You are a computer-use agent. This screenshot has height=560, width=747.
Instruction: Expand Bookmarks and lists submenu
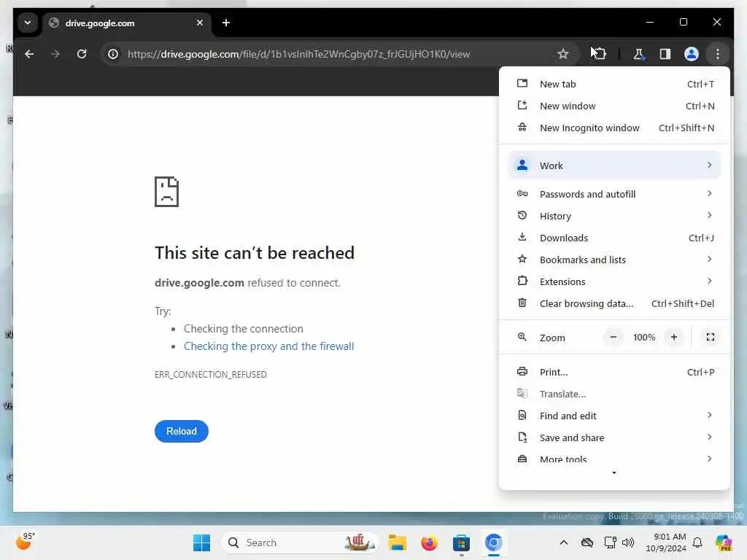click(x=614, y=260)
